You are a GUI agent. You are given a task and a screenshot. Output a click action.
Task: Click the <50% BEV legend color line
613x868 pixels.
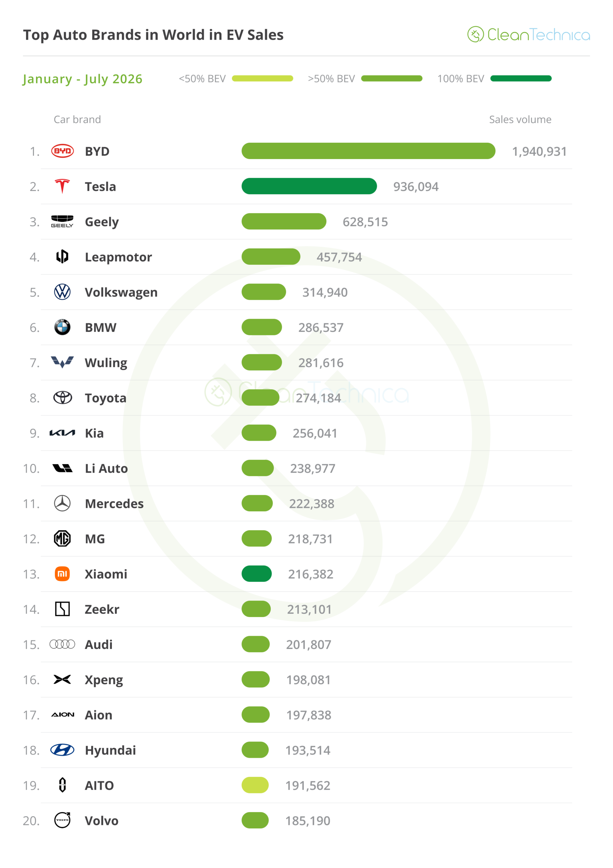coord(263,78)
